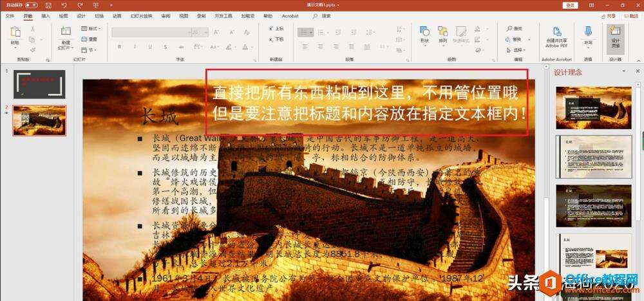Click the Paste clipboard icon
Screen dimensions: 644x301
pos(15,32)
